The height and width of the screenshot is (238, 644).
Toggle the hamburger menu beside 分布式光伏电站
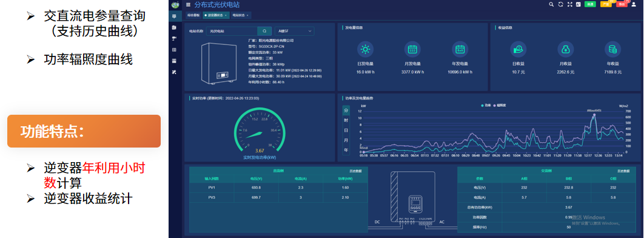(188, 5)
